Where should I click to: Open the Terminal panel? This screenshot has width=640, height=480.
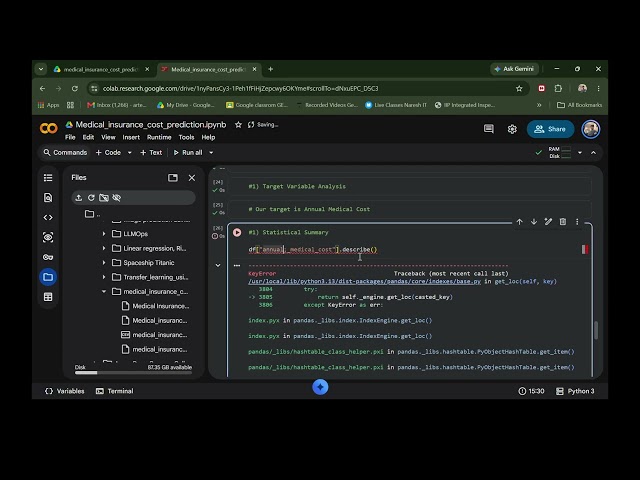pyautogui.click(x=115, y=391)
